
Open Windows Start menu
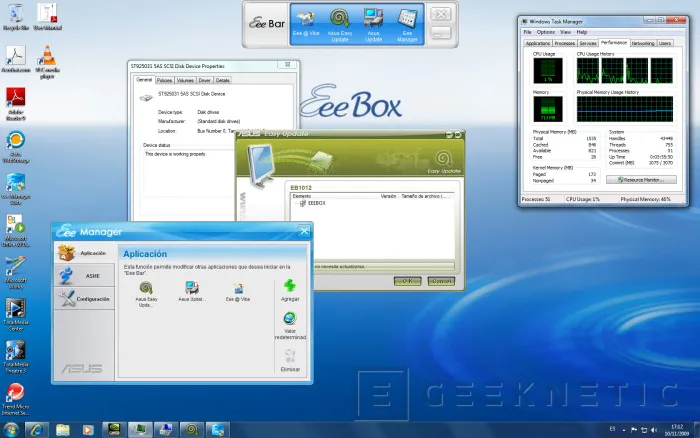[x=11, y=430]
